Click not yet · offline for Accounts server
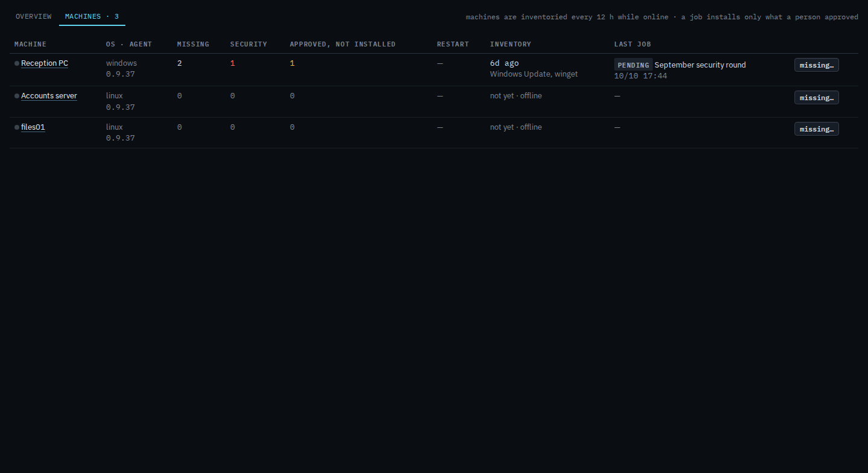 coord(516,96)
